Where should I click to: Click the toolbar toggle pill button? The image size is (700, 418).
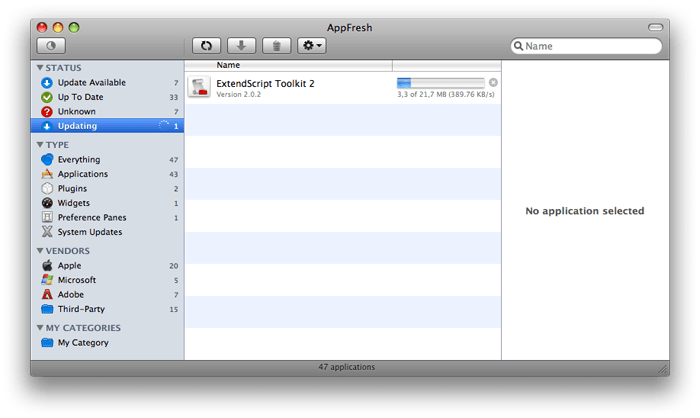(655, 27)
